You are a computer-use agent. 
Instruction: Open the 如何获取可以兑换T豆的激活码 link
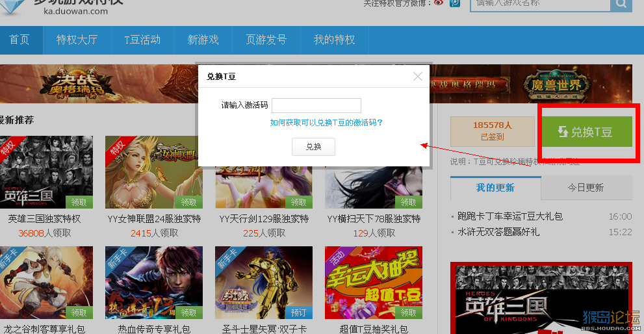(326, 122)
